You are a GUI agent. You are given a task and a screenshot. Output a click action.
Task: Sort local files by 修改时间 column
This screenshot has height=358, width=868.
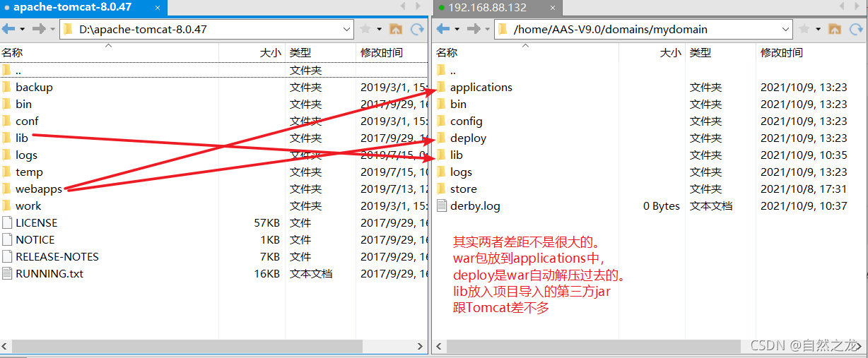point(392,52)
